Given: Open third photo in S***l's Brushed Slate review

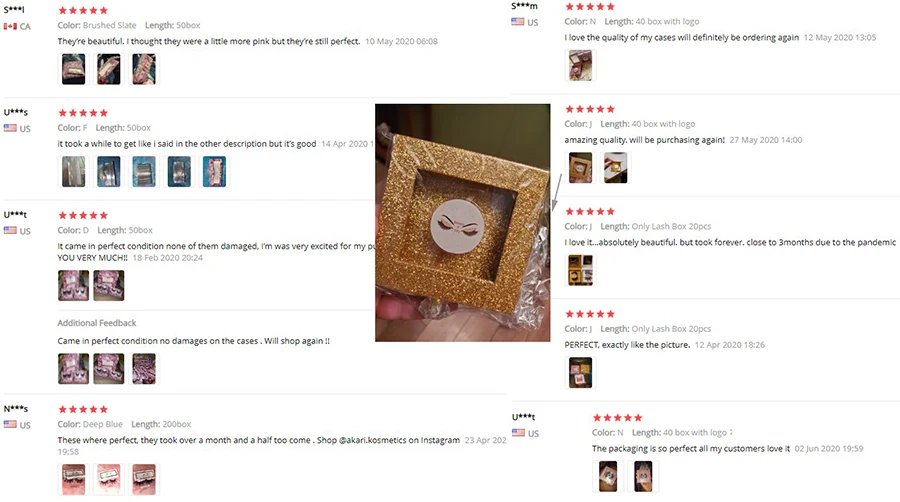Looking at the screenshot, I should 143,69.
